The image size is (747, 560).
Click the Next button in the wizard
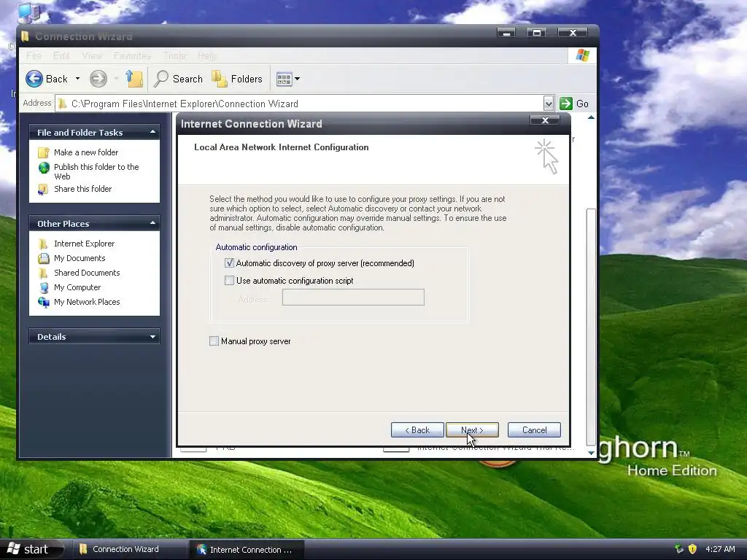(472, 430)
